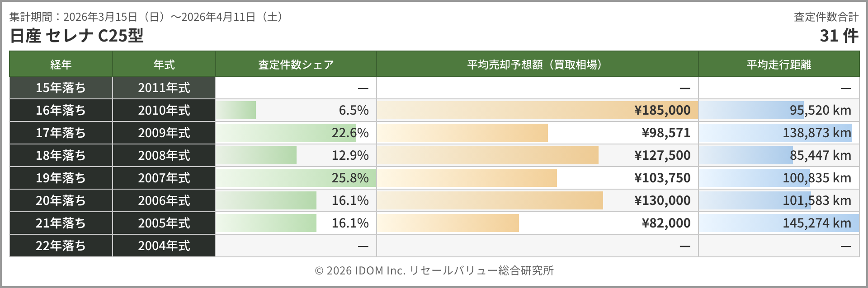Open the IDOM Inc. copyright footer text
The height and width of the screenshot is (288, 868).
434,270
